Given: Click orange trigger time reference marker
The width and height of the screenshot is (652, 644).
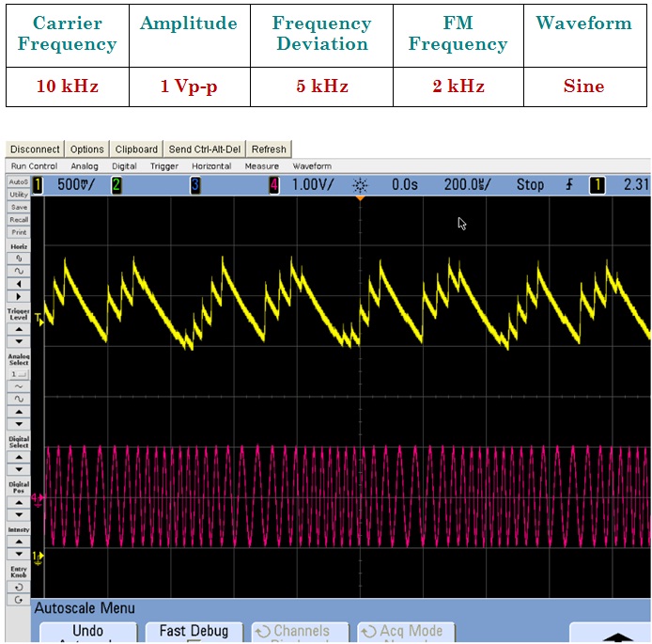Looking at the screenshot, I should [x=360, y=199].
